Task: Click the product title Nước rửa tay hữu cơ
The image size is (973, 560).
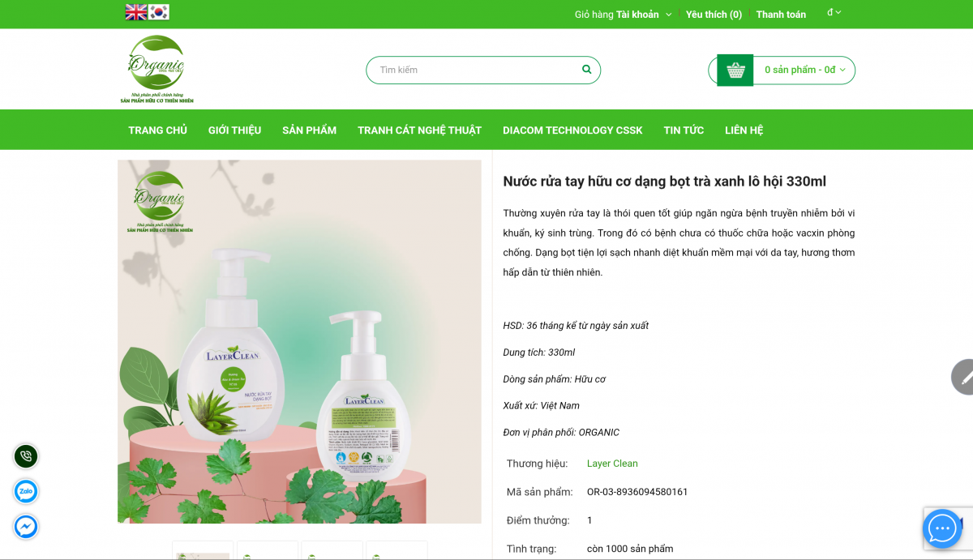Action: pyautogui.click(x=665, y=182)
